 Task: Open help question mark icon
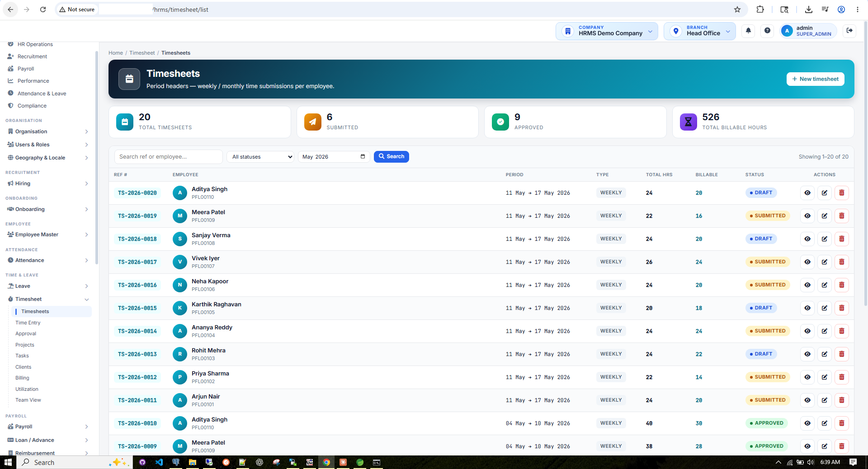[767, 31]
